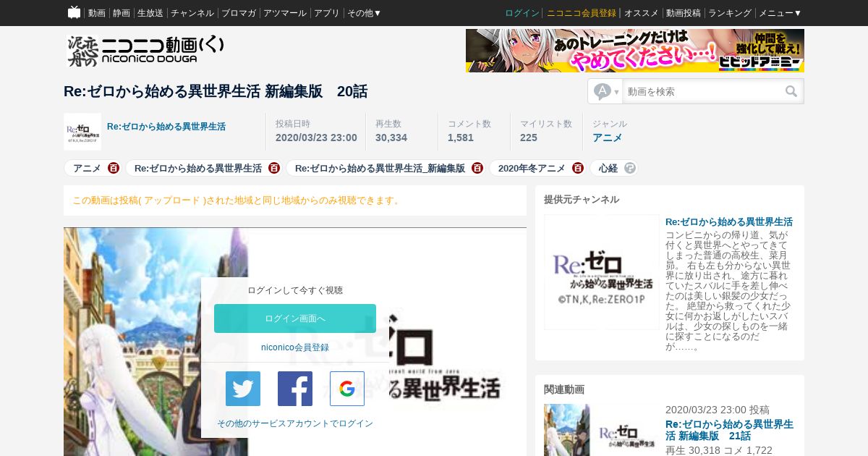The width and height of the screenshot is (868, 456).
Task: Select the Re:ゼロから始める異世界生活_新編集版 tag
Action: tap(380, 168)
